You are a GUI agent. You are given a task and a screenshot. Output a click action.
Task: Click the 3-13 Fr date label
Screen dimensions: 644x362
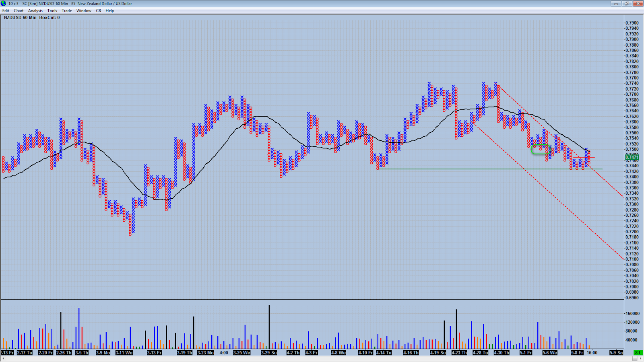point(154,353)
